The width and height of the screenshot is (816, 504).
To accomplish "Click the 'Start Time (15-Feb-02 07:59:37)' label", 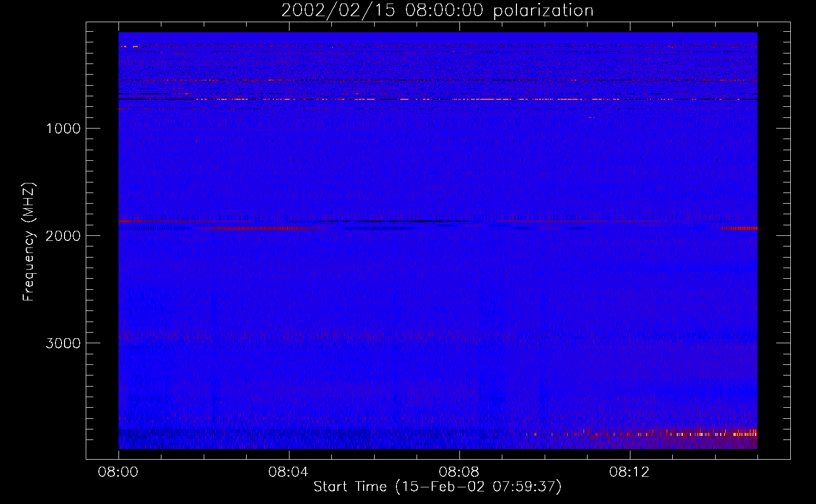I will coord(437,487).
